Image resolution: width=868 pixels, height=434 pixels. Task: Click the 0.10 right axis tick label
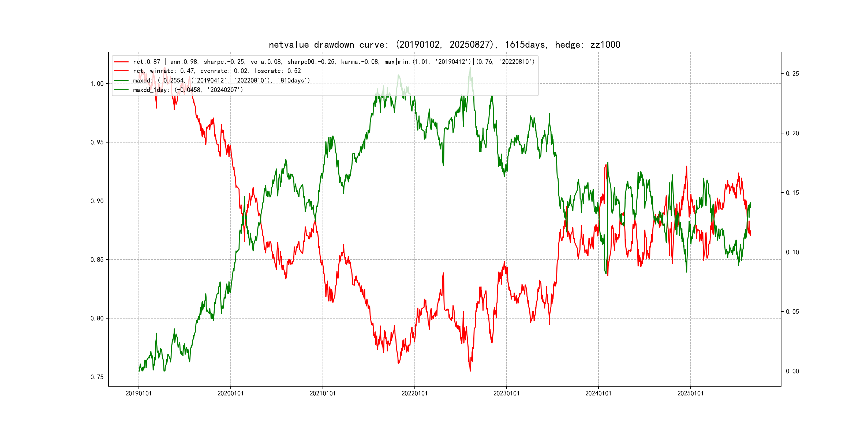click(x=792, y=252)
